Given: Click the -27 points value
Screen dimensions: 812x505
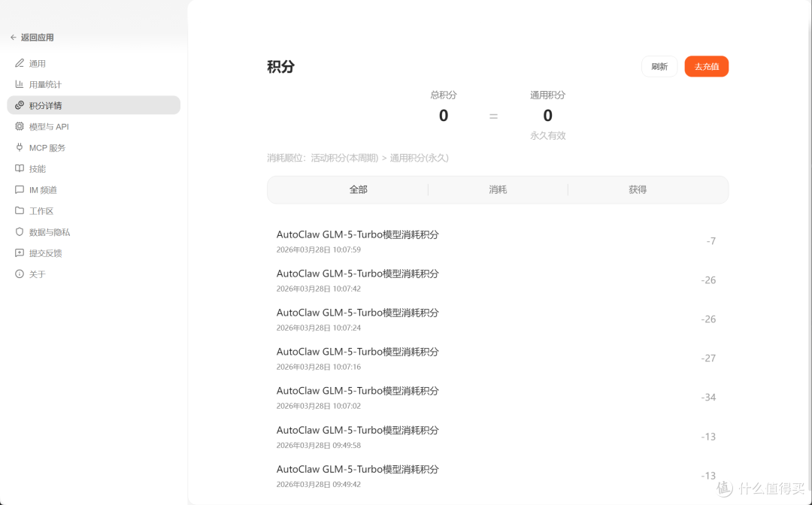Looking at the screenshot, I should pyautogui.click(x=708, y=358).
